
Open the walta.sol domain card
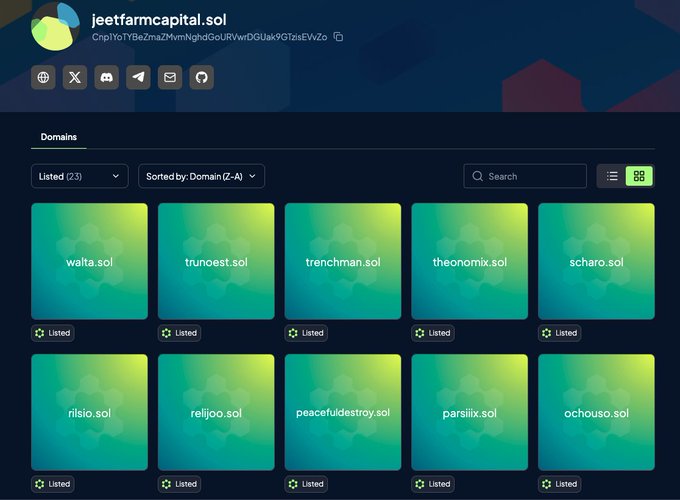click(89, 261)
